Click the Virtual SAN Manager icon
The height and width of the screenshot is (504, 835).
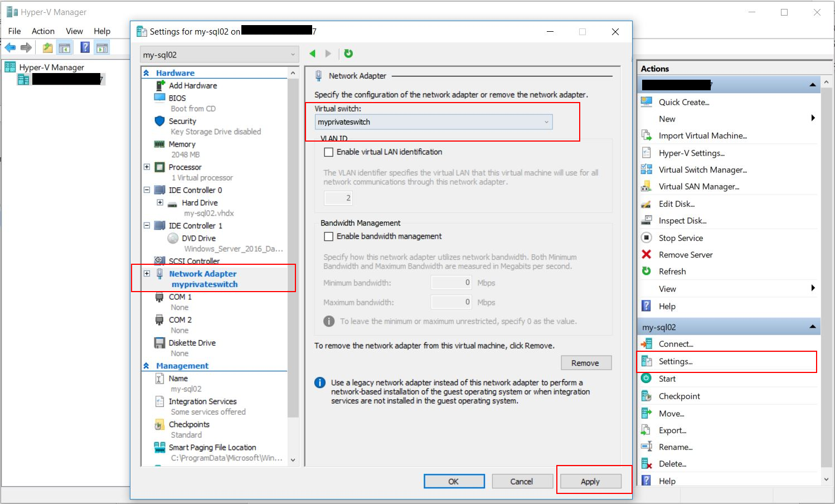647,186
